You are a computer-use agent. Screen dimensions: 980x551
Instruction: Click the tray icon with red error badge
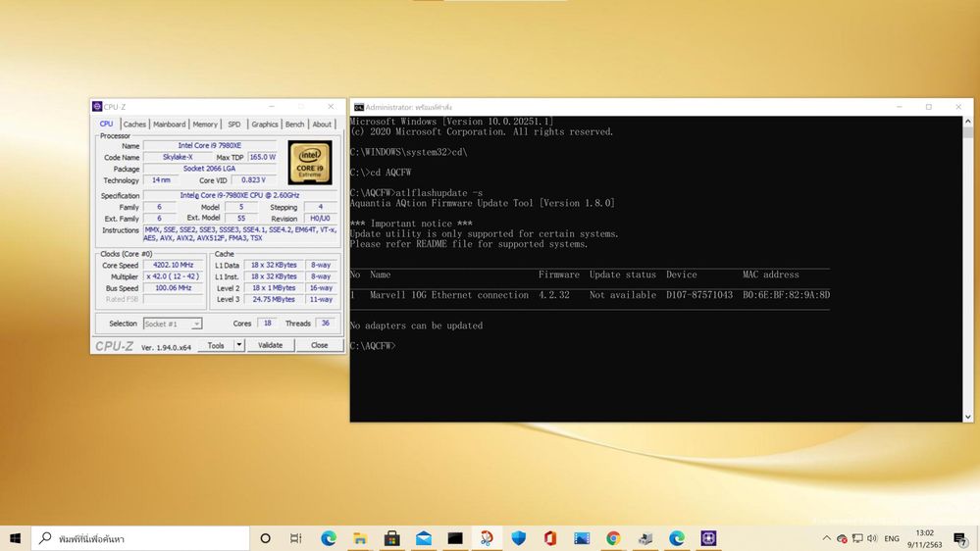(x=842, y=538)
